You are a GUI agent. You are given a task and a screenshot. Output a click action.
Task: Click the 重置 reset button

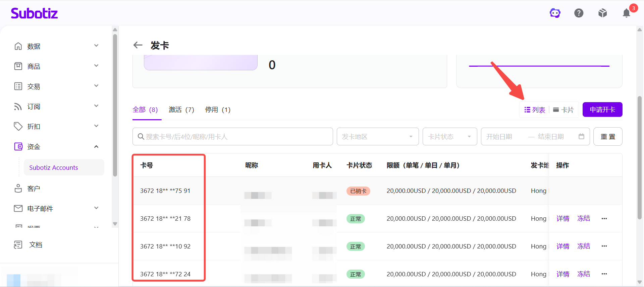coord(608,137)
